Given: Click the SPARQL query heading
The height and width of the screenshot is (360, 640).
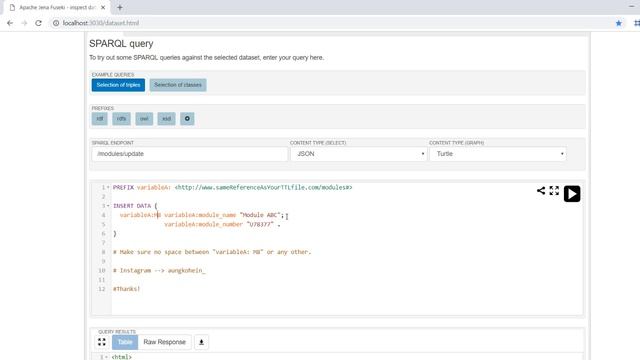Looking at the screenshot, I should point(121,44).
